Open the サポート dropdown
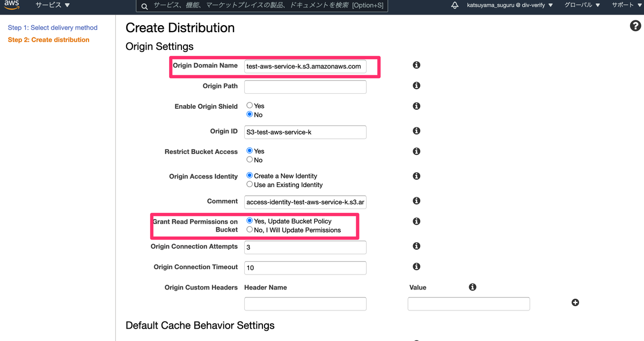 (x=628, y=5)
